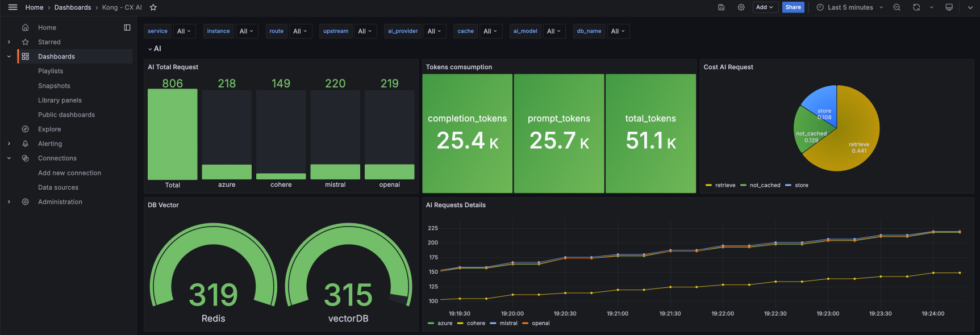Save the dashboard with the disk icon
This screenshot has height=335, width=980.
[721, 7]
